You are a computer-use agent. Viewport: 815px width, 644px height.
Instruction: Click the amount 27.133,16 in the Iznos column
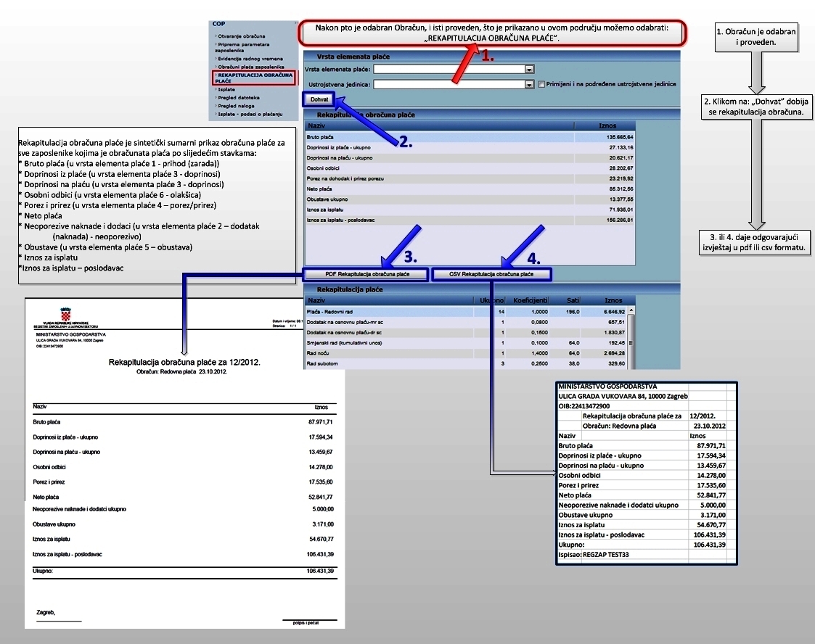[x=621, y=147]
